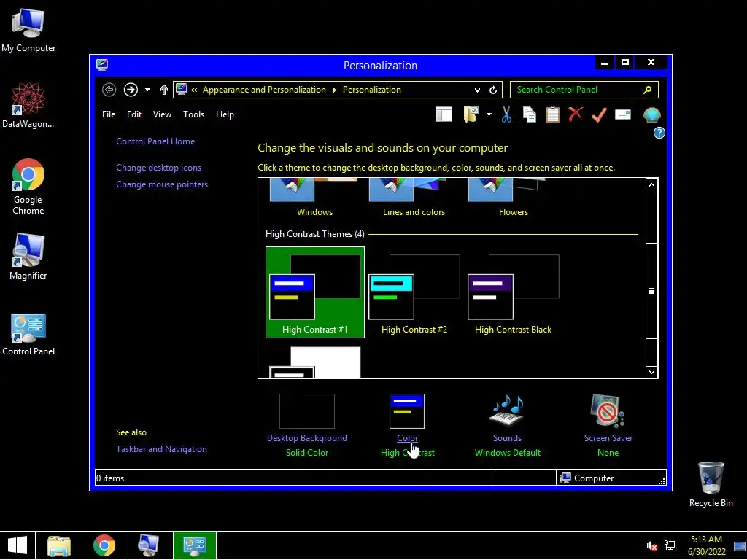Screen dimensions: 747x560
Task: Open Change mouse pointers link
Action: coord(162,184)
